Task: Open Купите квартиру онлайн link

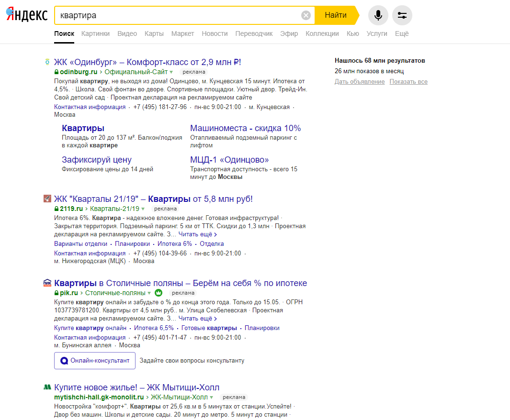Action: (90, 328)
